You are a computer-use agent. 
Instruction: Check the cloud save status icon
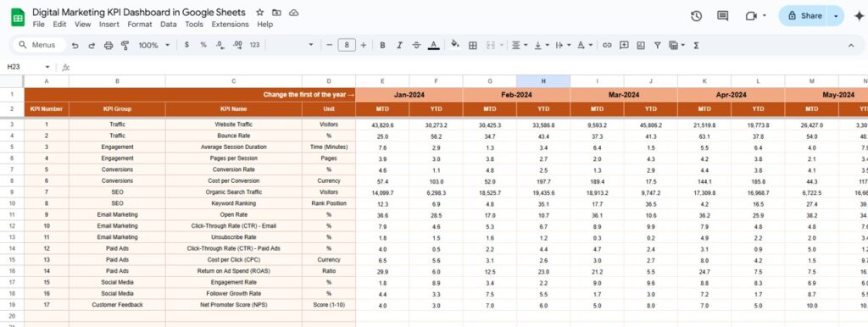tap(294, 12)
